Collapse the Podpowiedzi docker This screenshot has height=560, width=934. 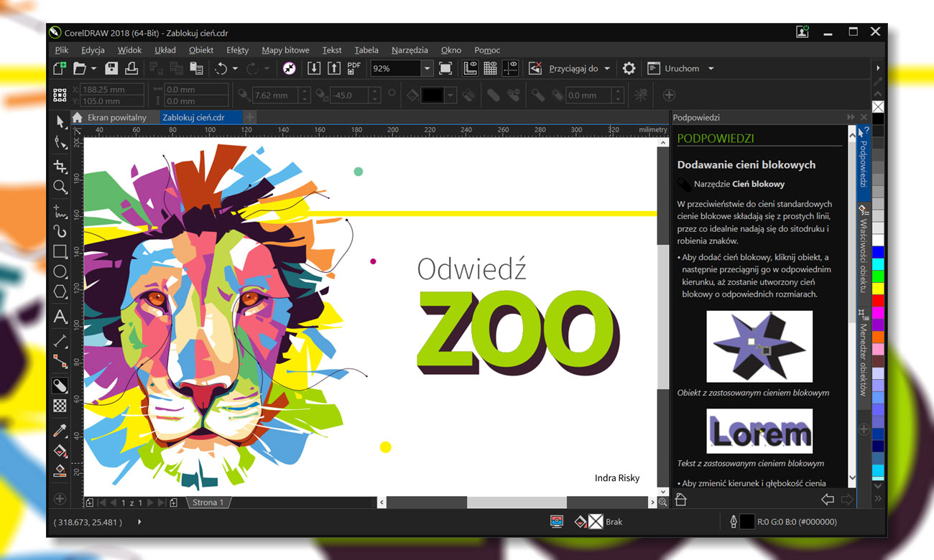(851, 117)
